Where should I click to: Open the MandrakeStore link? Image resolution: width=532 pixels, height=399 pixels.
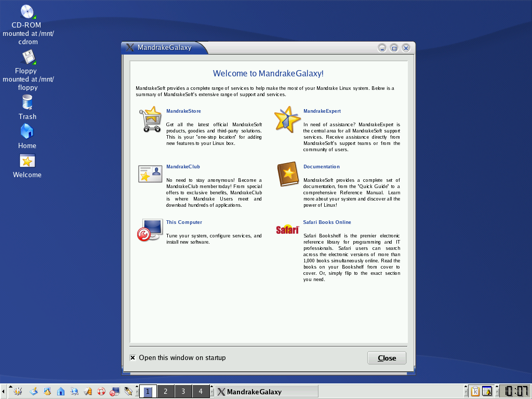coord(183,111)
